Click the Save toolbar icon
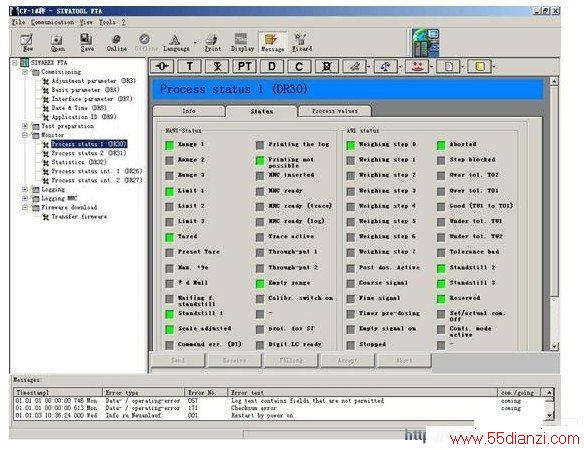This screenshot has width=584, height=450. coord(87,42)
